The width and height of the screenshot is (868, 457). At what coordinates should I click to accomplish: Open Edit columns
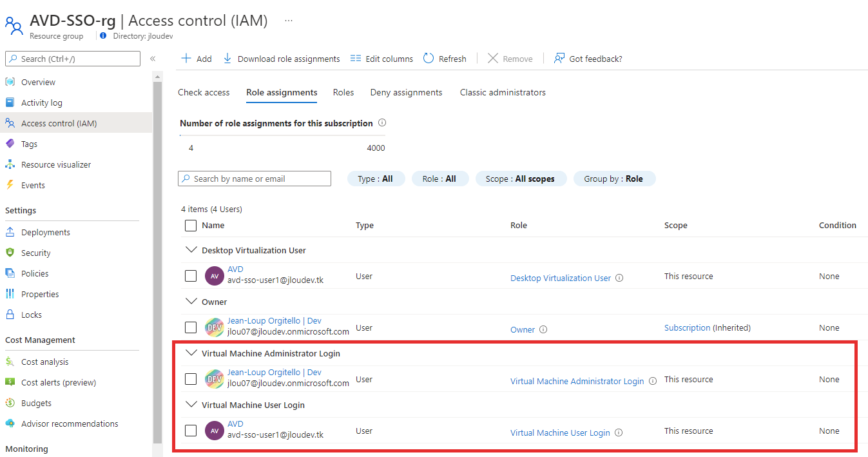(x=381, y=59)
